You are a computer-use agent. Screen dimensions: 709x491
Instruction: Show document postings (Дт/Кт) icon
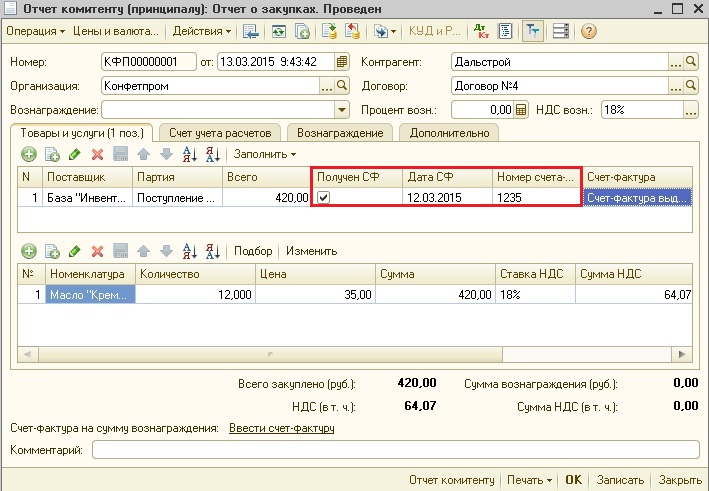click(x=481, y=31)
